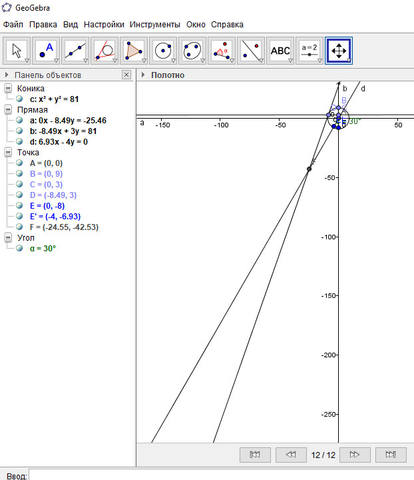
Task: Open the Polygon tool dropdown arrow
Action: pyautogui.click(x=144, y=61)
